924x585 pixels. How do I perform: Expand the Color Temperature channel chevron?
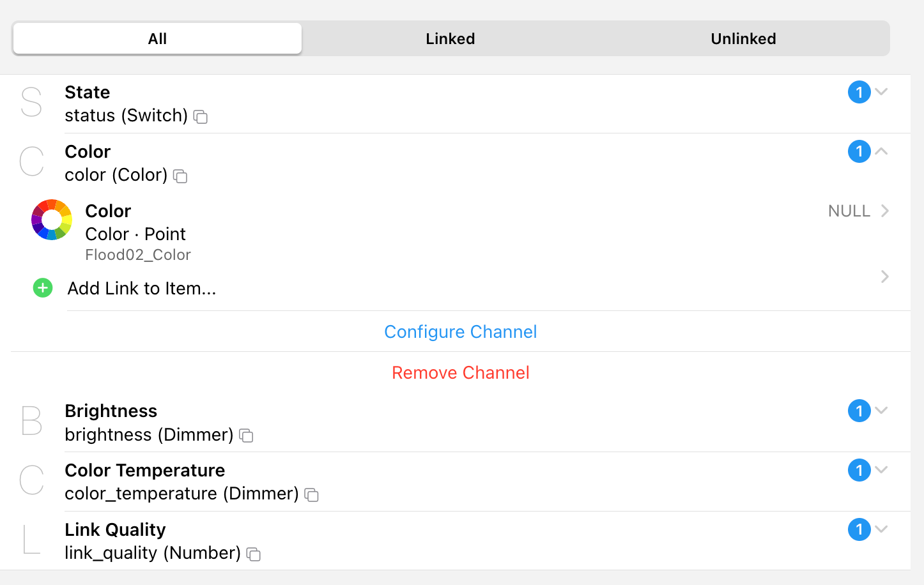click(882, 470)
